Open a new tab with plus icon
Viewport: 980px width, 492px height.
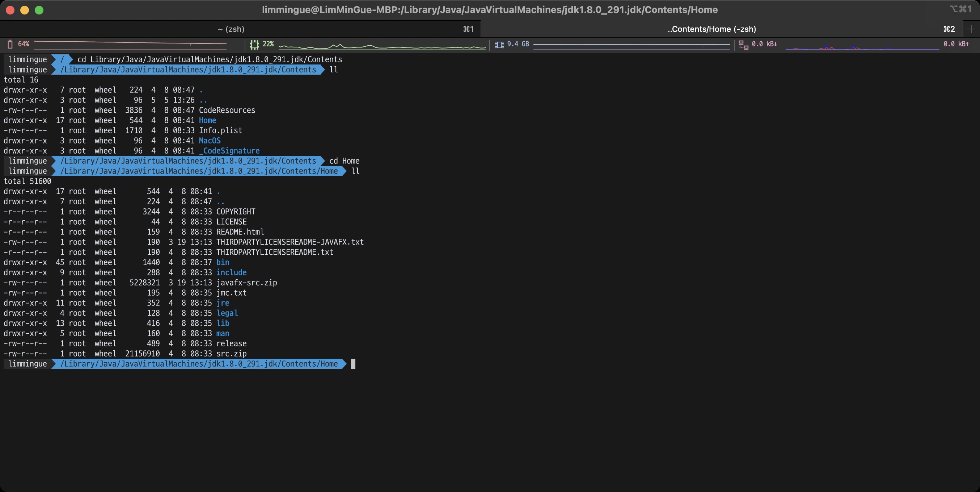tap(971, 29)
